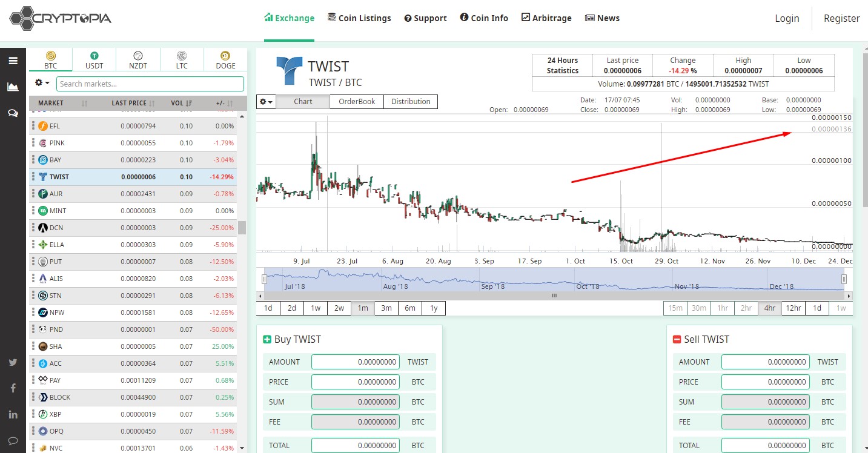
Task: Open Coin Info page
Action: pyautogui.click(x=484, y=18)
